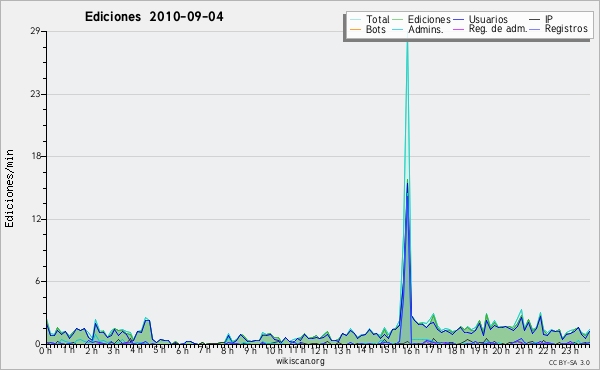Click the y-axis value 29
Screen dimensions: 600x370
(35, 31)
